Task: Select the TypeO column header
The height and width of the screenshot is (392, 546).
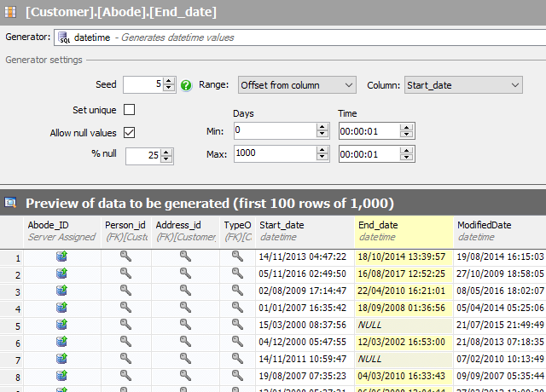Action: coord(237,232)
